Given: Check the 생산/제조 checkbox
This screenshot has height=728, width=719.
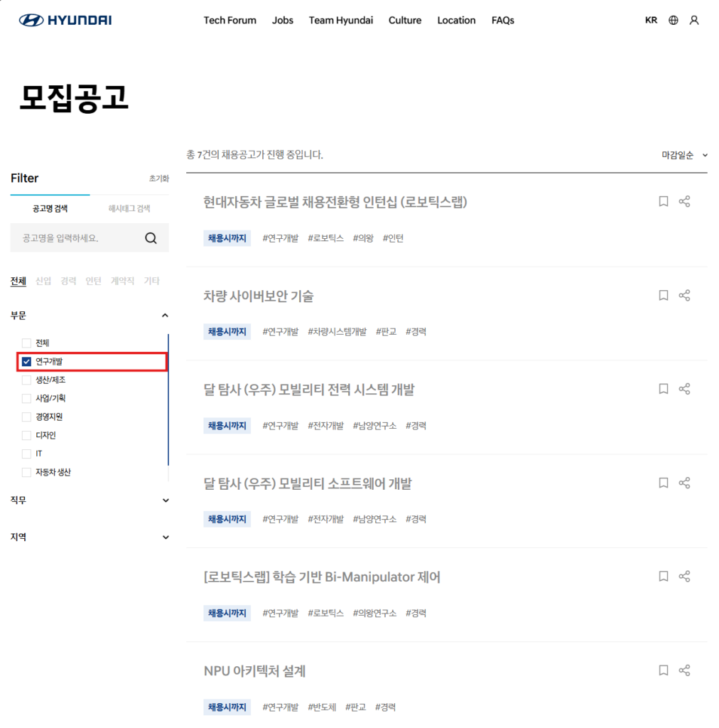Looking at the screenshot, I should point(26,380).
